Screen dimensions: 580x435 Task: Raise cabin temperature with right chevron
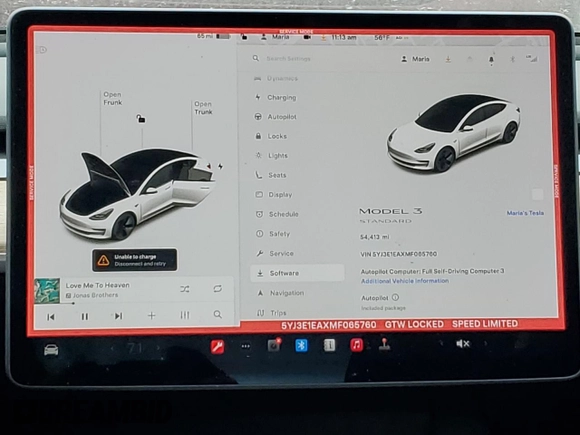(158, 348)
